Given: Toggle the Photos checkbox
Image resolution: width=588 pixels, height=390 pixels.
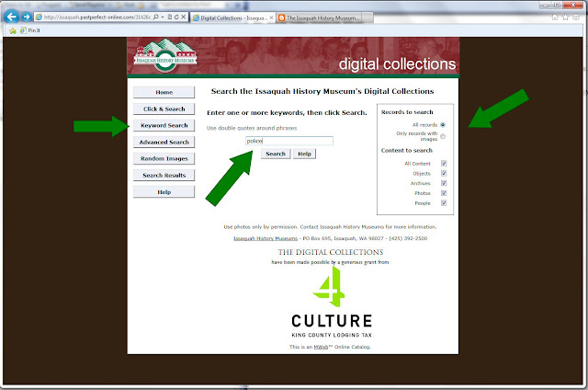Looking at the screenshot, I should click(444, 193).
